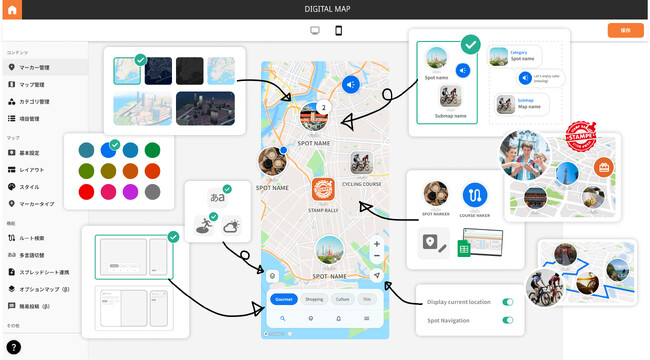Click the Cycling Course marker on map
Screen dimensions: 650x360
click(361, 163)
